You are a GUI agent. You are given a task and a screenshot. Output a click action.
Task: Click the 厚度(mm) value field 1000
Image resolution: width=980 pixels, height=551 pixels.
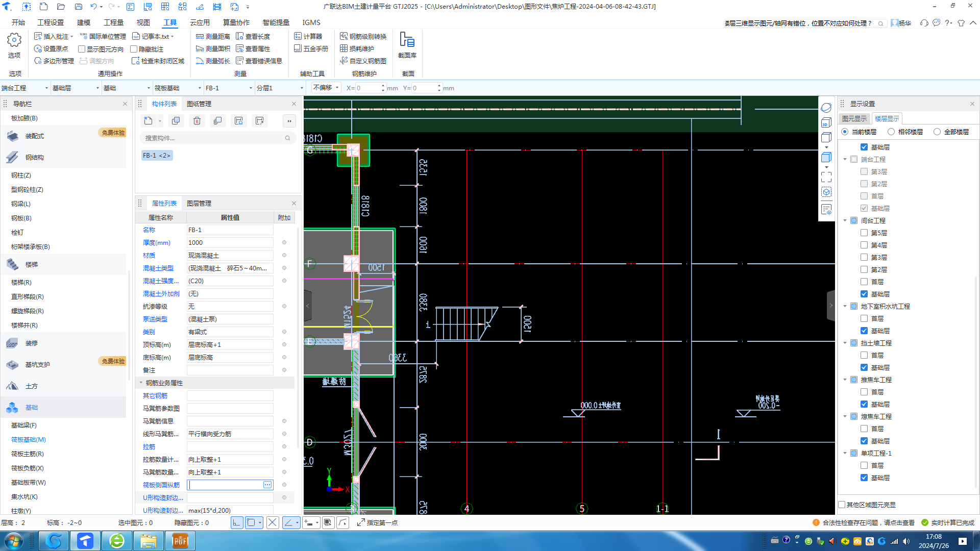pyautogui.click(x=230, y=243)
